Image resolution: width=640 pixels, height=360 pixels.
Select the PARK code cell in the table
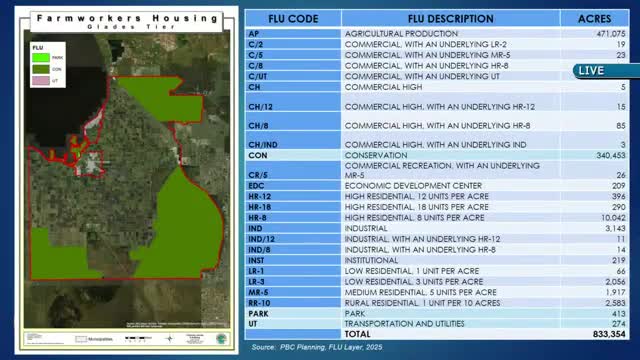tap(293, 313)
